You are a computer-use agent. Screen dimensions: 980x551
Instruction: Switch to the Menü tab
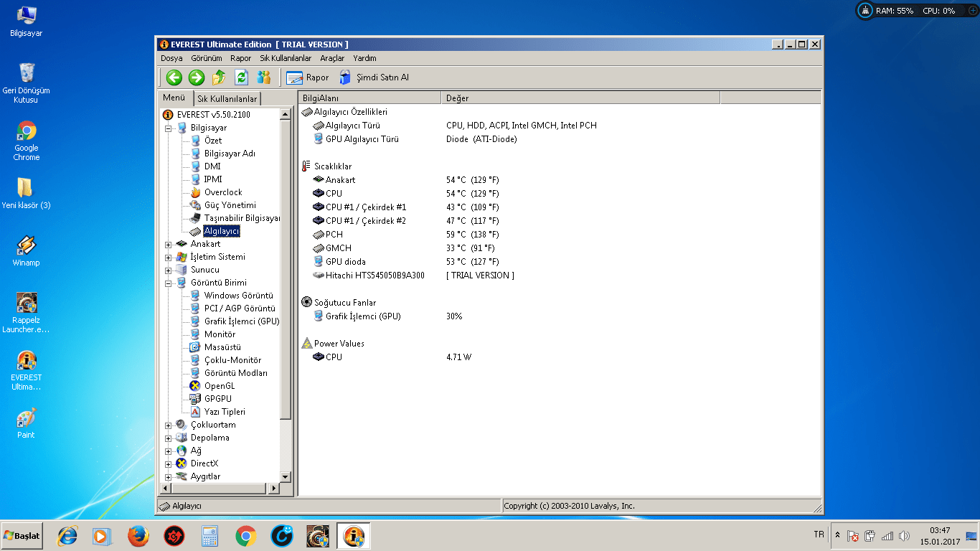(x=174, y=98)
